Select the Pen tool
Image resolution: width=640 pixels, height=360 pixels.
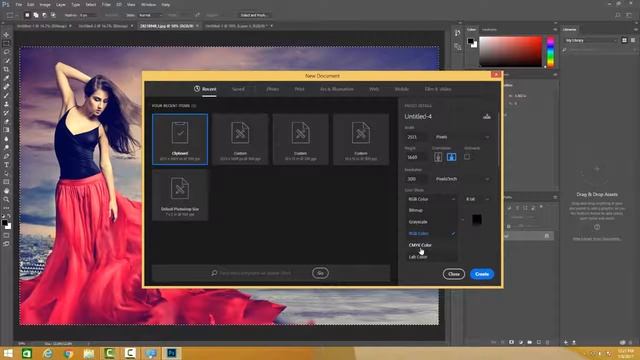[6, 156]
